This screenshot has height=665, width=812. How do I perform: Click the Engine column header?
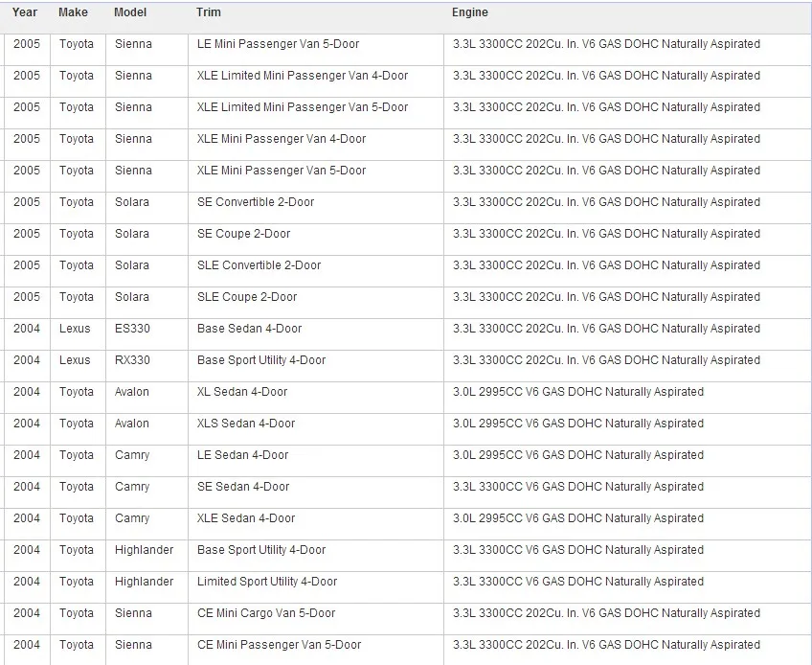[470, 12]
